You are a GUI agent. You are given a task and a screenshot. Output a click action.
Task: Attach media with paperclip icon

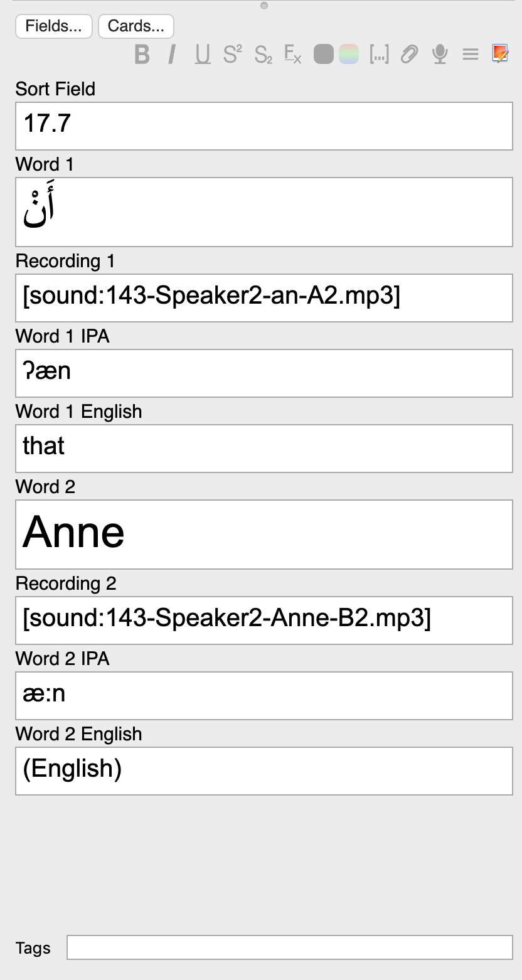tap(409, 55)
